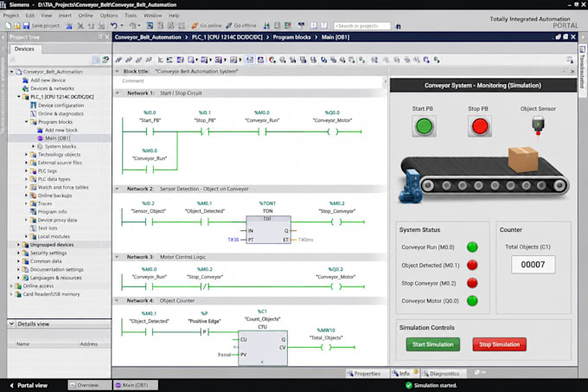Click the Conveyor Run (M0.0) status indicator
This screenshot has width=588, height=392.
[472, 247]
